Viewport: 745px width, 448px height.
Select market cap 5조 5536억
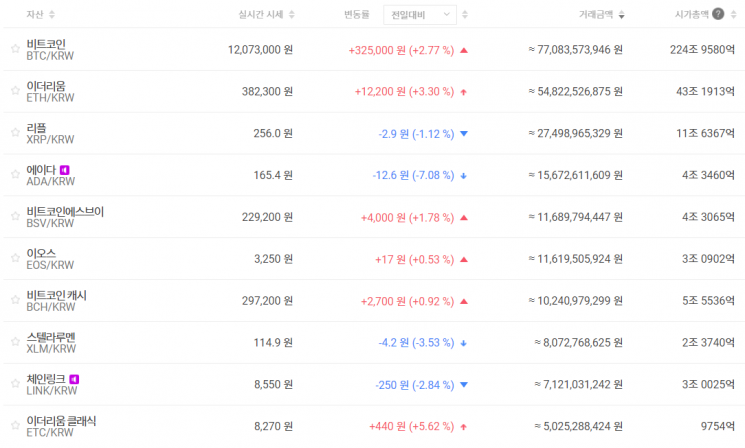[708, 301]
